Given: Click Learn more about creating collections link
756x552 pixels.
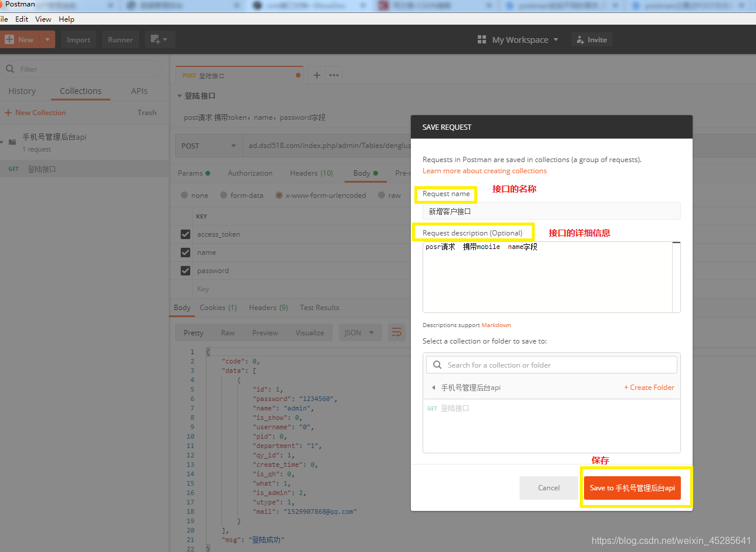Looking at the screenshot, I should [484, 171].
